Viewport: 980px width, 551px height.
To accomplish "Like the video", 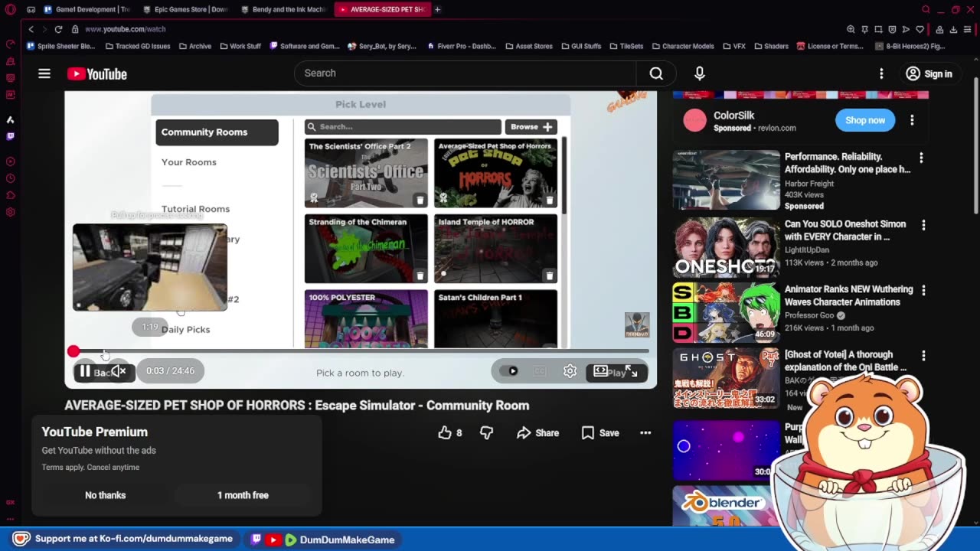I will coord(449,433).
